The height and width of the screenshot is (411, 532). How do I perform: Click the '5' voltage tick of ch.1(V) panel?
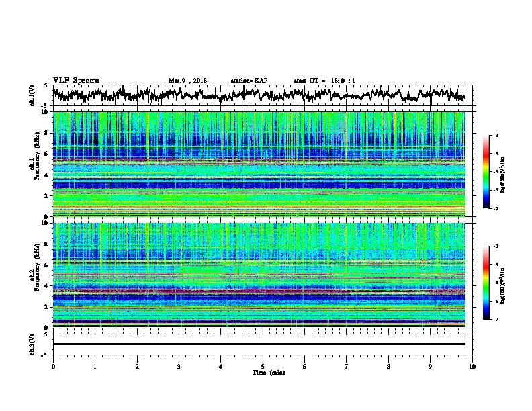coord(46,85)
